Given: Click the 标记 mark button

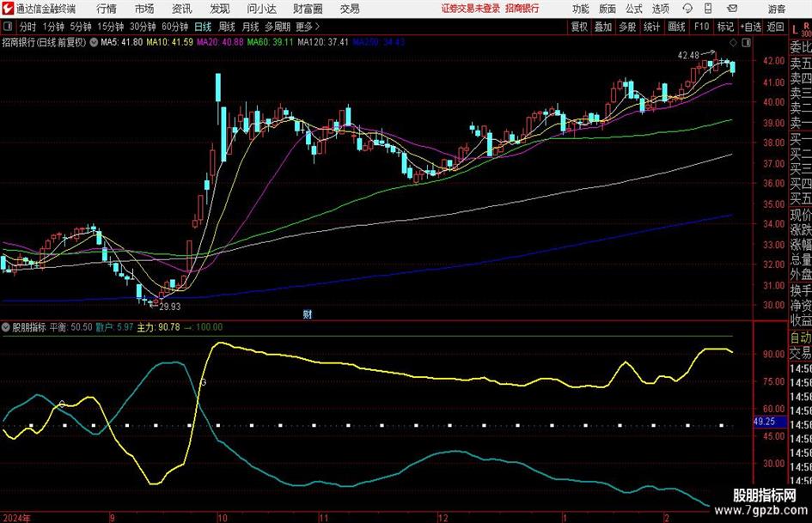Looking at the screenshot, I should coord(725,27).
